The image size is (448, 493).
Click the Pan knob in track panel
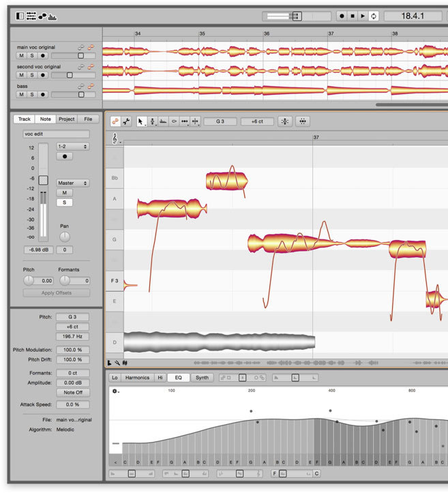tap(65, 237)
